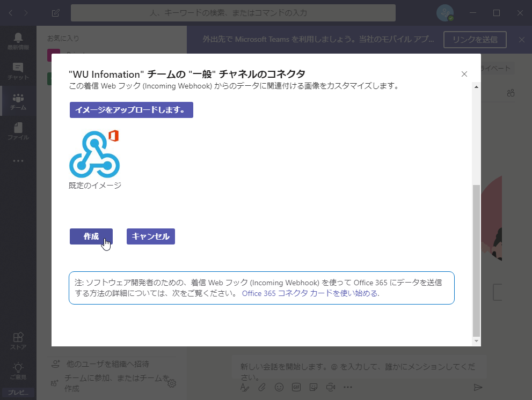This screenshot has height=400, width=532.
Task: Click イメージをアップロードします upload button
Action: tap(132, 110)
